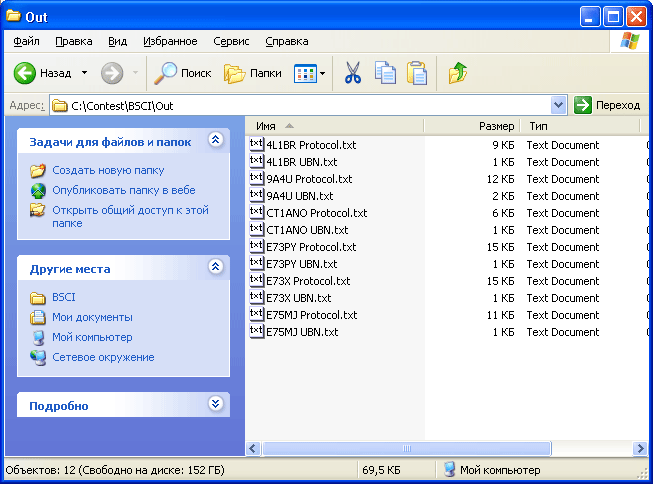Select file 'E73PY Protocol.txt'
Image resolution: width=653 pixels, height=484 pixels.
pos(311,247)
